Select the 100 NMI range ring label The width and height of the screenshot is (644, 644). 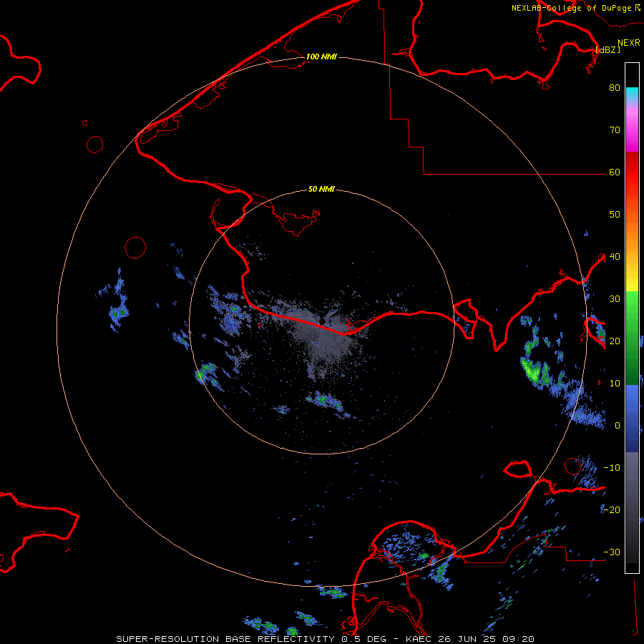point(321,57)
